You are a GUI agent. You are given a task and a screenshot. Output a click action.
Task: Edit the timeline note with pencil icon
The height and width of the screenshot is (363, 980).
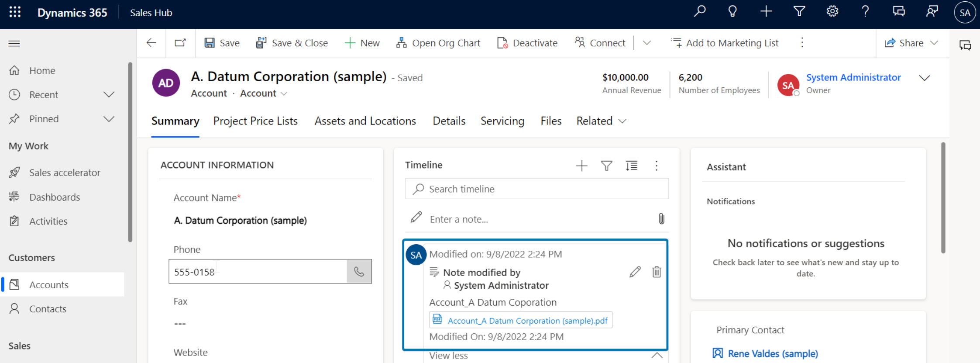[635, 272]
